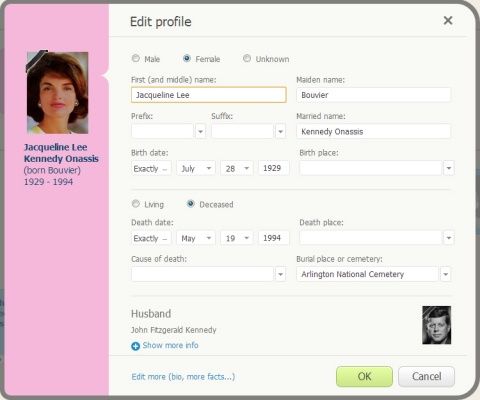
Task: Click the 1929 - 1994 lifespan text
Action: point(48,182)
